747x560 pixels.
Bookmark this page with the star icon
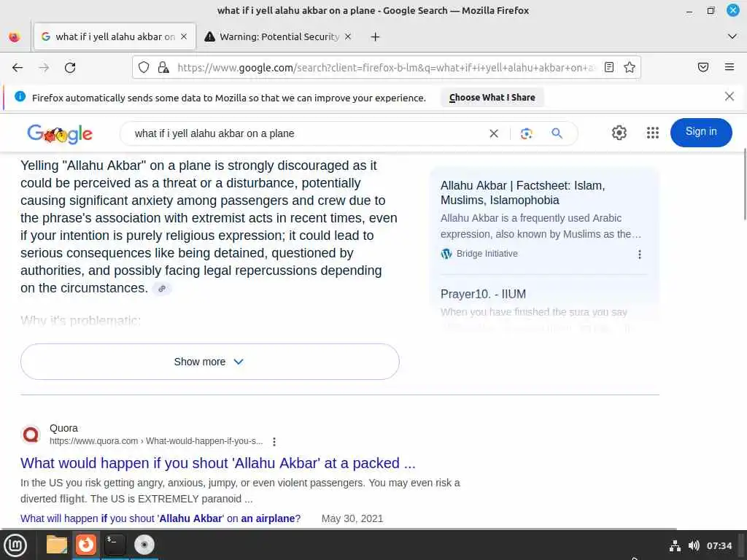point(630,67)
